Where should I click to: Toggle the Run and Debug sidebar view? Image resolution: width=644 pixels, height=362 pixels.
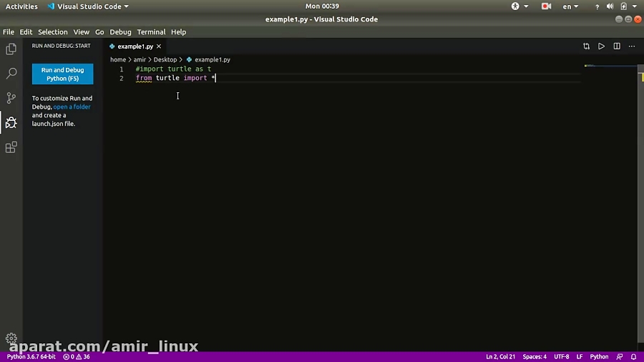click(x=11, y=122)
